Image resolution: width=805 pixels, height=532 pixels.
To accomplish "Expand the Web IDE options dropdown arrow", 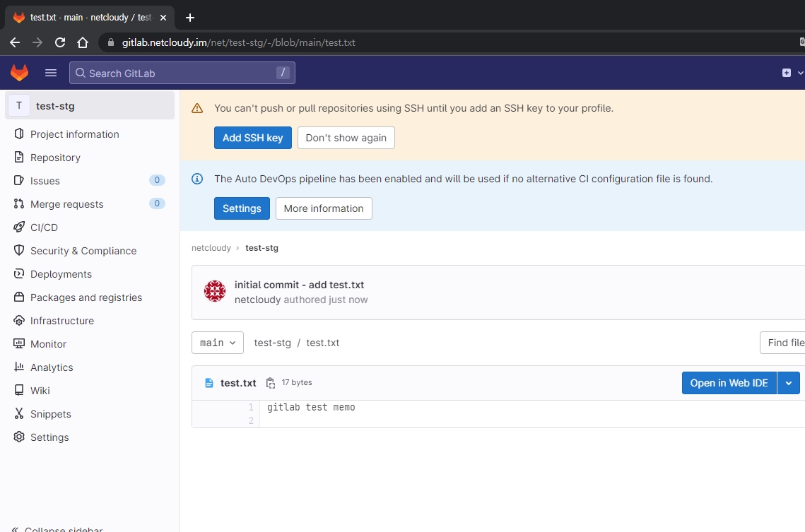I will pyautogui.click(x=789, y=383).
